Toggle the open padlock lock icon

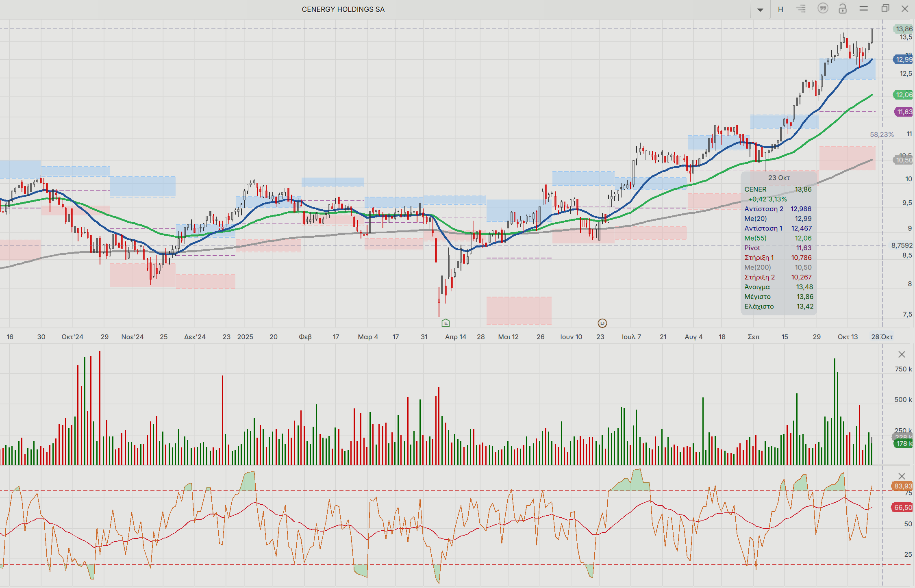[x=843, y=9]
